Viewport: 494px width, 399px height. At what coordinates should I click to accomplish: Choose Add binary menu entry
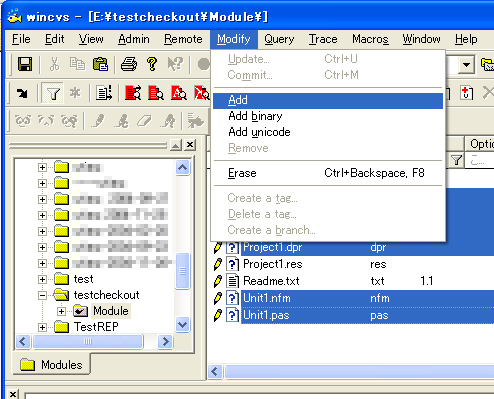tap(328, 116)
